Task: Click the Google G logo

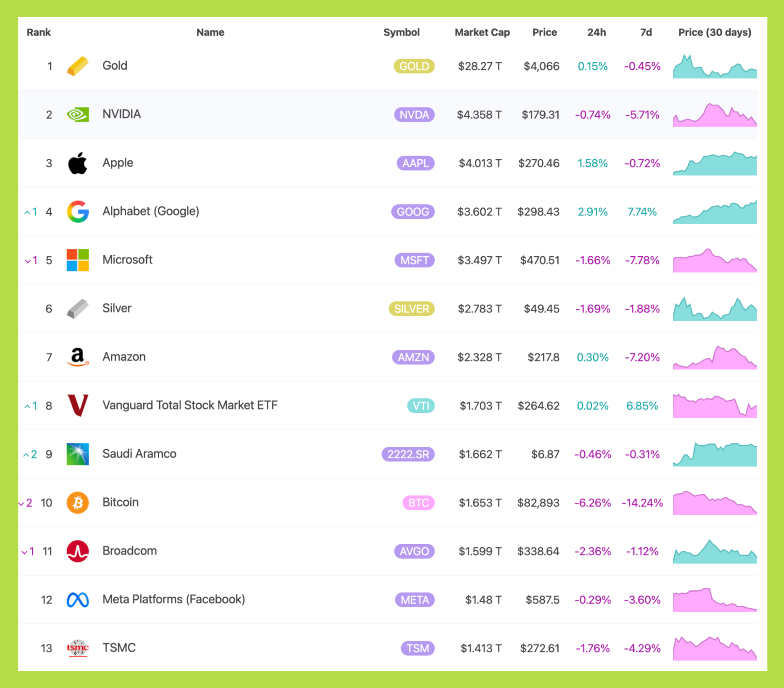Action: point(78,212)
